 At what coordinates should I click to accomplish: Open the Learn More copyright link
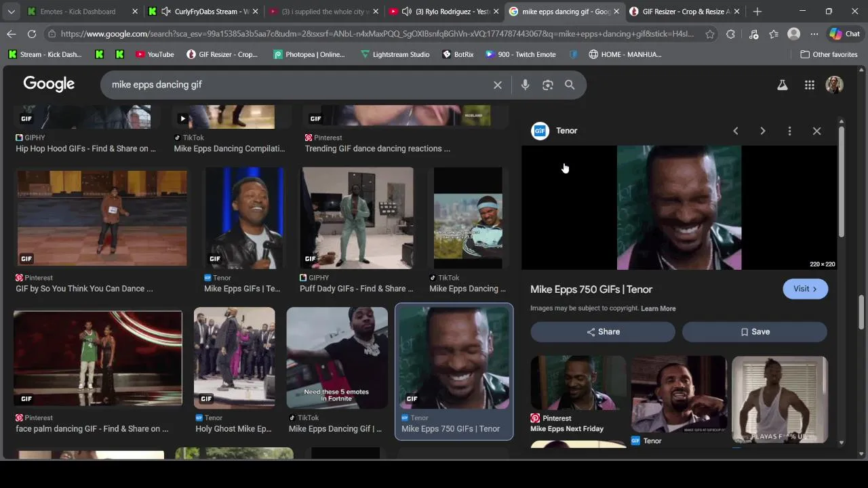click(x=658, y=308)
